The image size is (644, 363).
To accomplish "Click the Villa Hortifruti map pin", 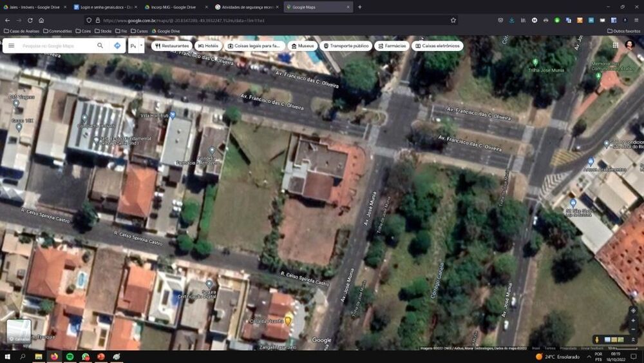I will click(173, 115).
